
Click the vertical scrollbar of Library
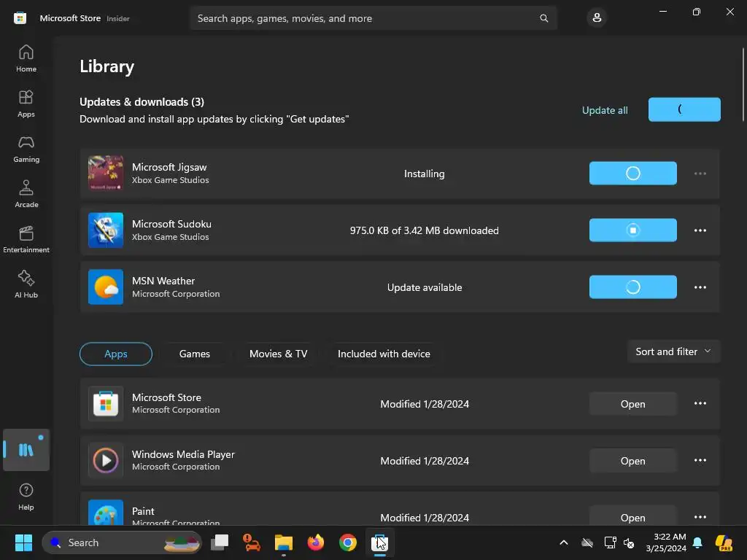click(x=743, y=85)
